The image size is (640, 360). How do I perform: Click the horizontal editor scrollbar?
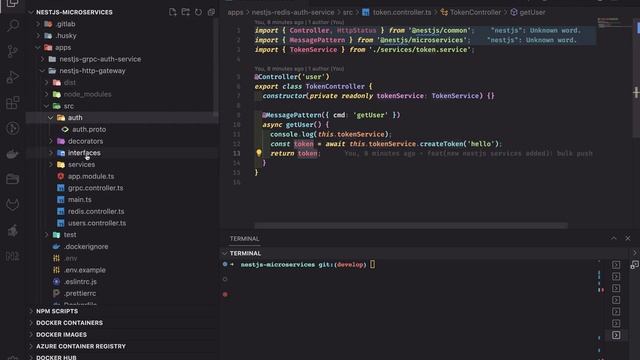point(411,225)
